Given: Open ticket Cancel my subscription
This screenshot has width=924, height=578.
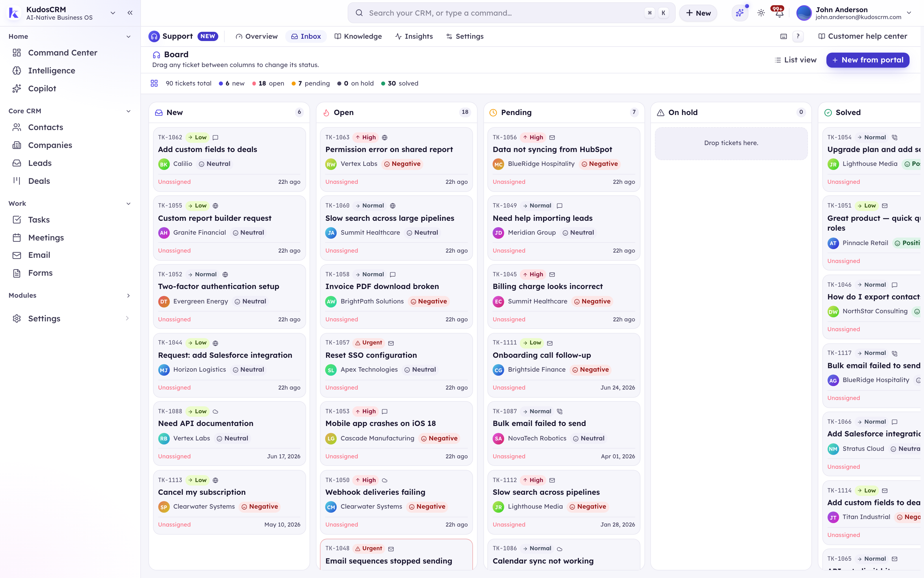Looking at the screenshot, I should pos(229,502).
